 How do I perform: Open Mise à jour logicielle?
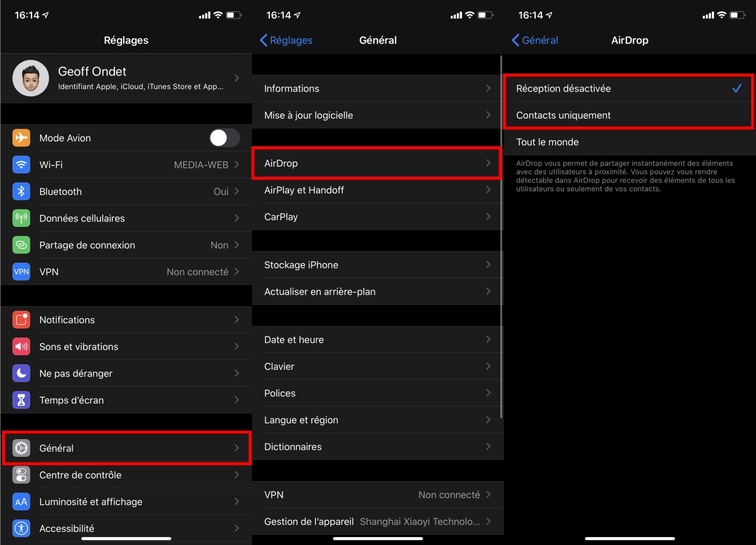coord(378,115)
